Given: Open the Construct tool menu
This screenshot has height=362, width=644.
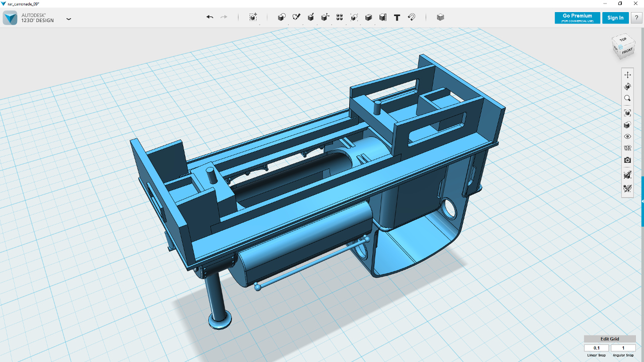Looking at the screenshot, I should pos(311,17).
